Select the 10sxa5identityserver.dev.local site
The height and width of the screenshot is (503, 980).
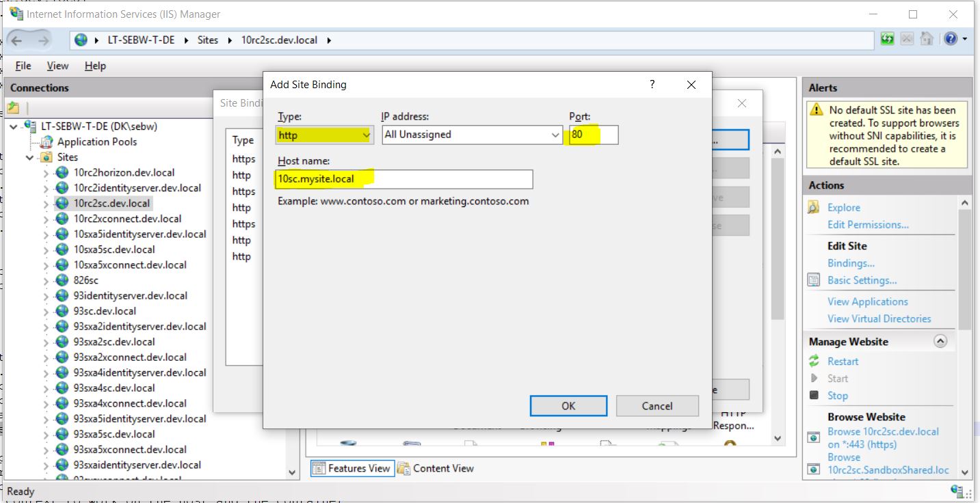(140, 234)
